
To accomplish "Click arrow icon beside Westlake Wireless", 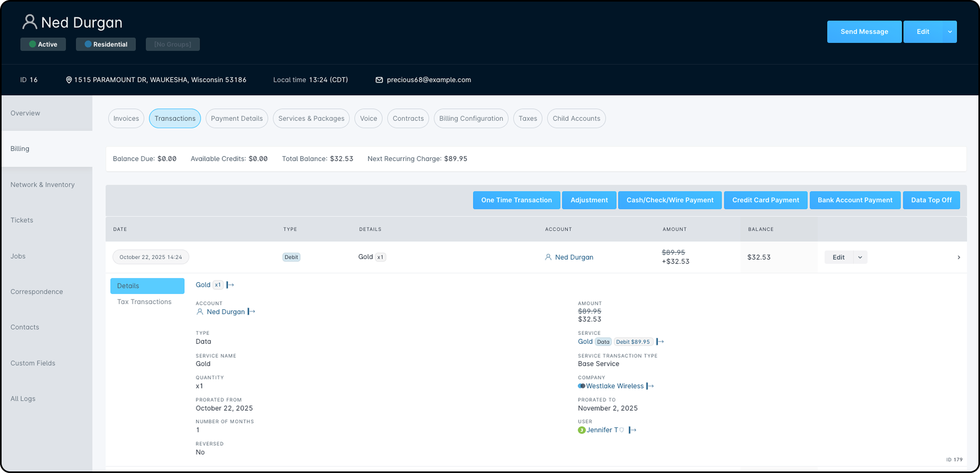I will click(x=650, y=386).
